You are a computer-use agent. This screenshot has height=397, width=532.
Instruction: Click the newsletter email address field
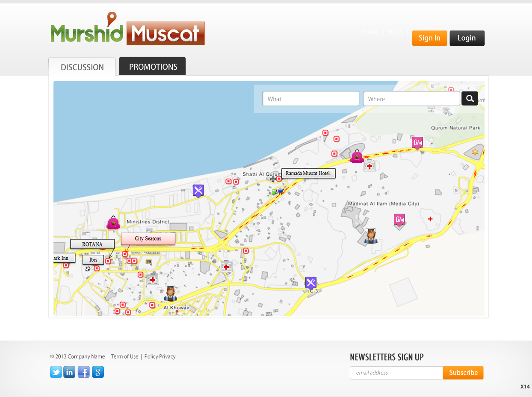[396, 373]
